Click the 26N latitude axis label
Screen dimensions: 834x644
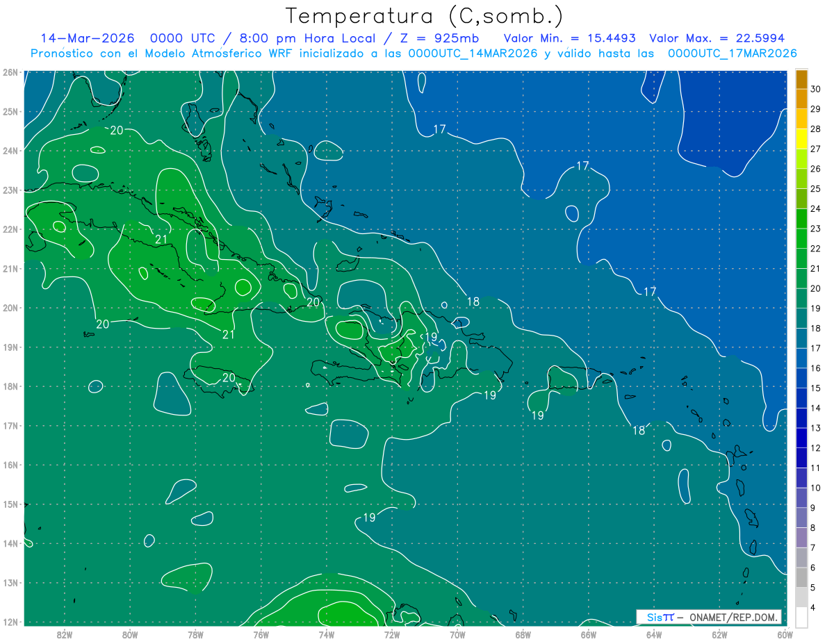point(10,72)
